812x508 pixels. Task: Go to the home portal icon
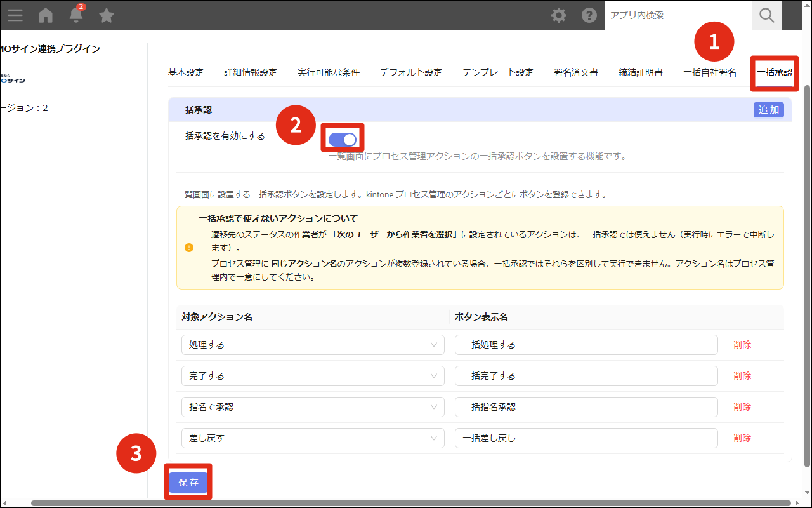(x=46, y=15)
